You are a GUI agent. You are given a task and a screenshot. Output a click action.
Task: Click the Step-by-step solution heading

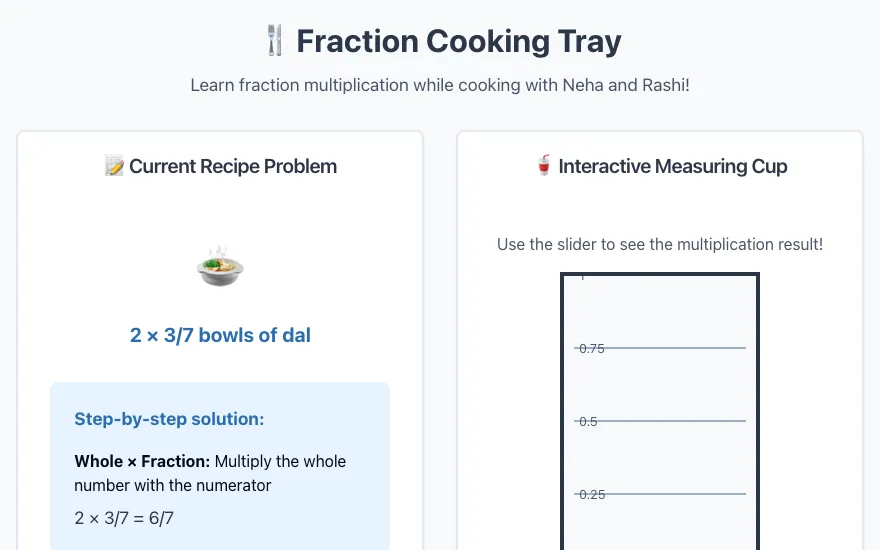169,419
